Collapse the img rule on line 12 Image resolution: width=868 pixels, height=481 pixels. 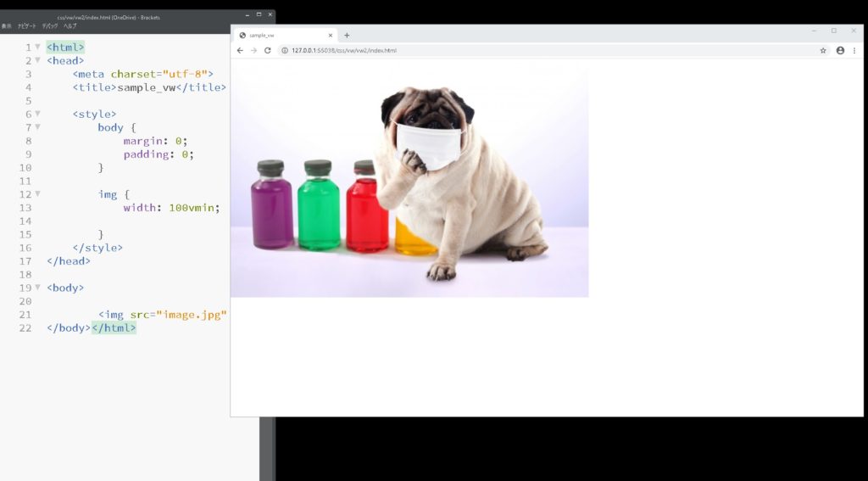37,194
